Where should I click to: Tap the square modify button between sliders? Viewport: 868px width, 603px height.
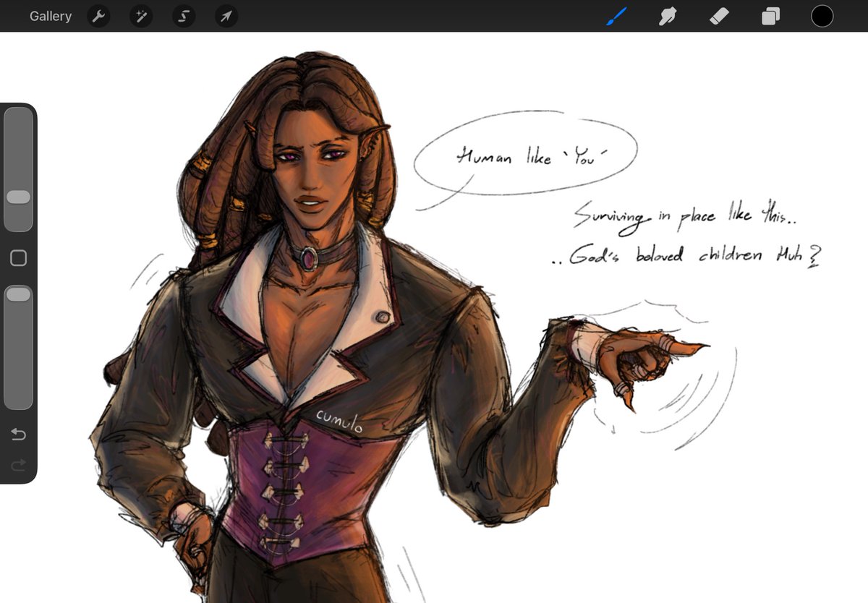point(19,257)
